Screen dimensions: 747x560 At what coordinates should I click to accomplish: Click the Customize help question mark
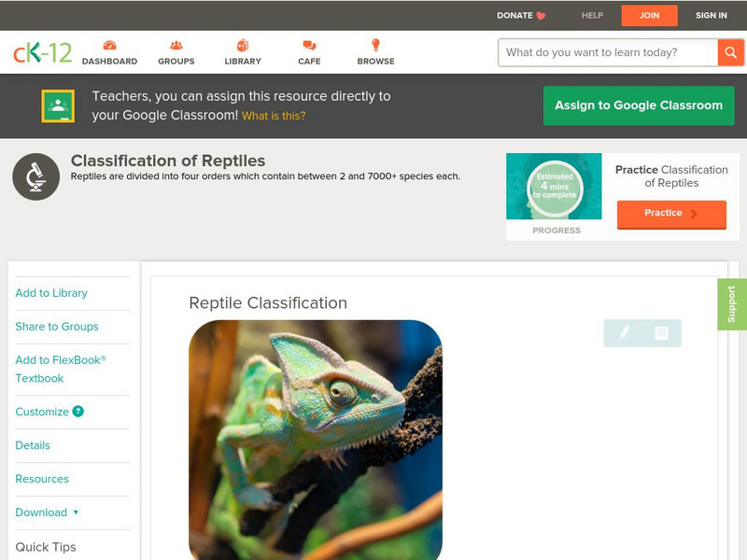tap(78, 412)
